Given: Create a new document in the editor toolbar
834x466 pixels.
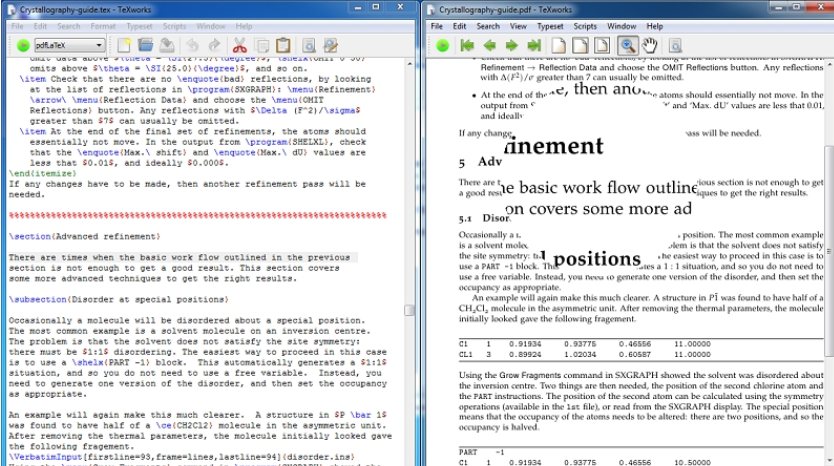Looking at the screenshot, I should click(124, 46).
